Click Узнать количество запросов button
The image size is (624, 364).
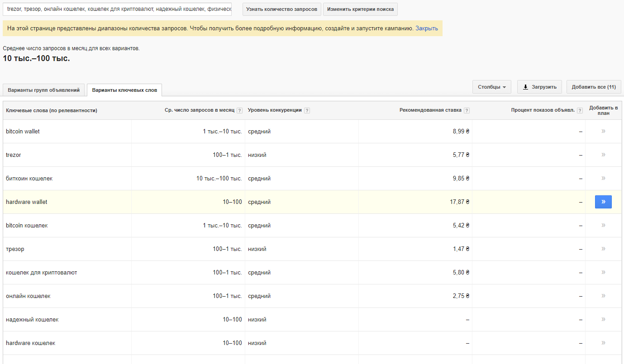281,9
